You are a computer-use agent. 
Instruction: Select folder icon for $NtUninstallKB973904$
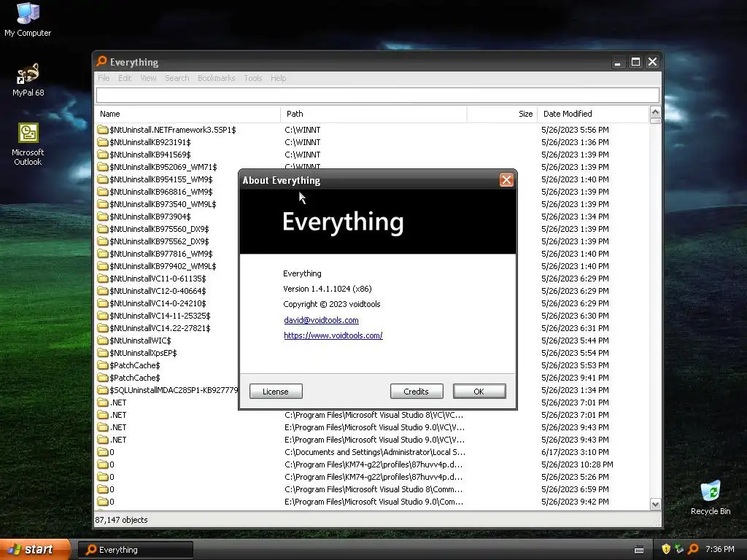tap(102, 216)
